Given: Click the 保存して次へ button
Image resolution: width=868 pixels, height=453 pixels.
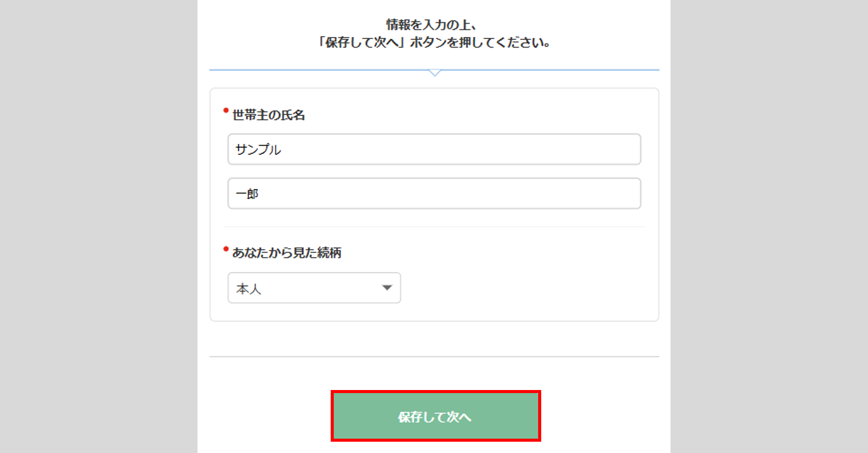Looking at the screenshot, I should click(435, 416).
